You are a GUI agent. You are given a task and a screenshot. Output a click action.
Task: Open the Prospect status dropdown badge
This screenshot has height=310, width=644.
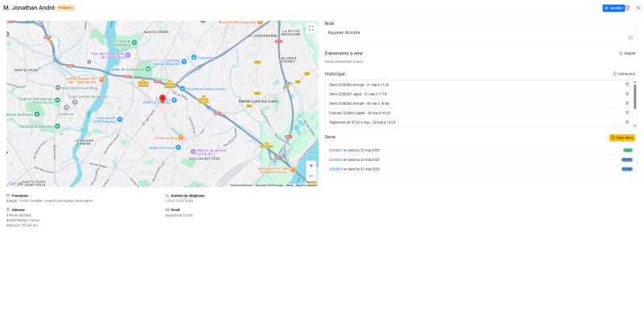66,8
